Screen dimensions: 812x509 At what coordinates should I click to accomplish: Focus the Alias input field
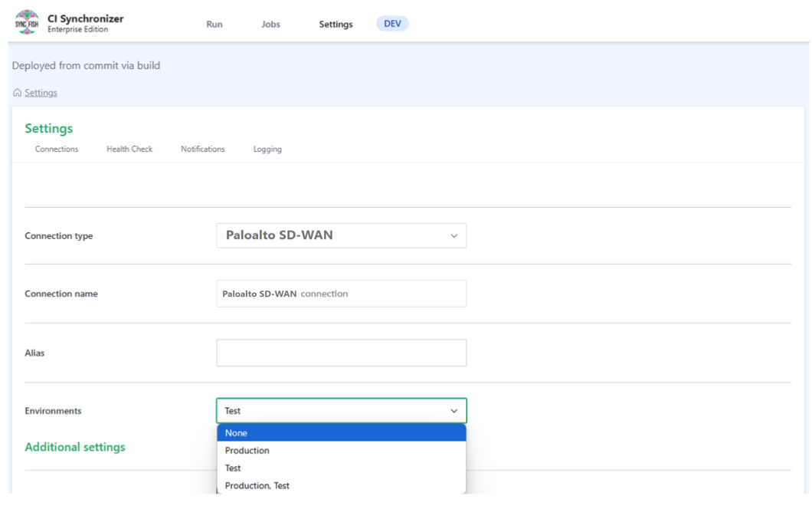341,353
